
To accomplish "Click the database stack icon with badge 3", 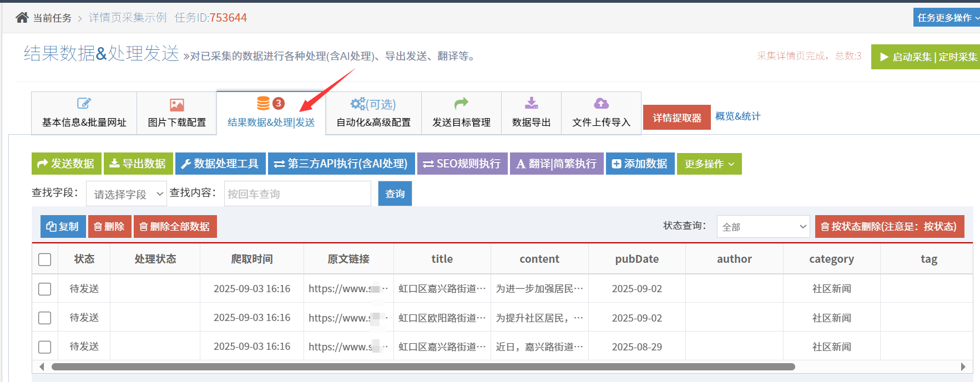I will [264, 103].
